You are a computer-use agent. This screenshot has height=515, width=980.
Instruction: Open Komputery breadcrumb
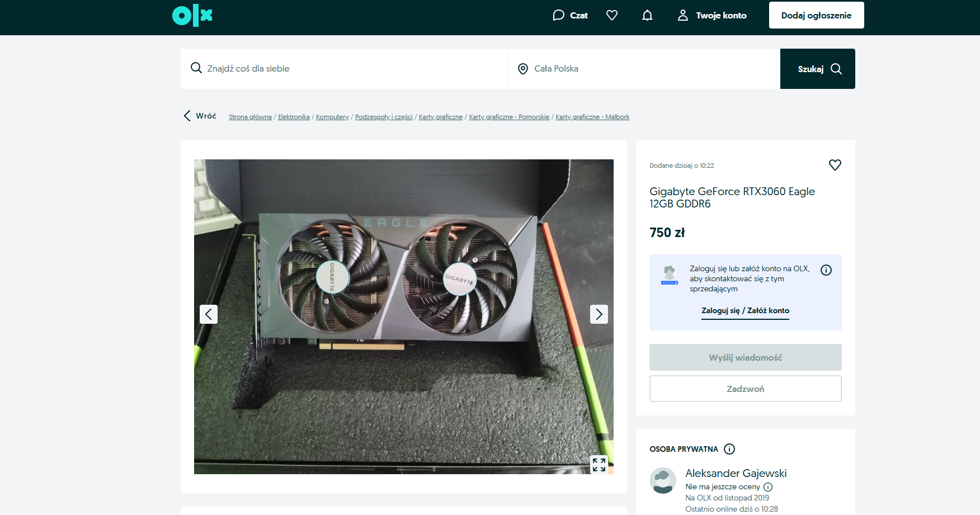[332, 117]
